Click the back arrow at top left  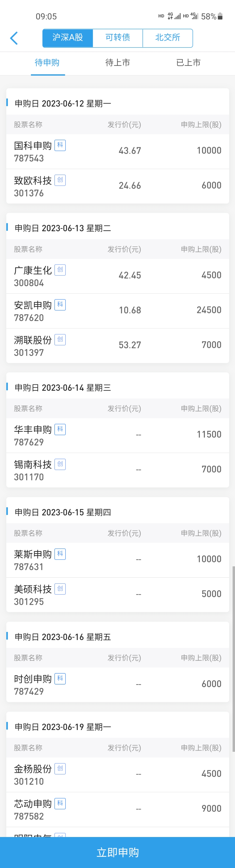[x=14, y=38]
